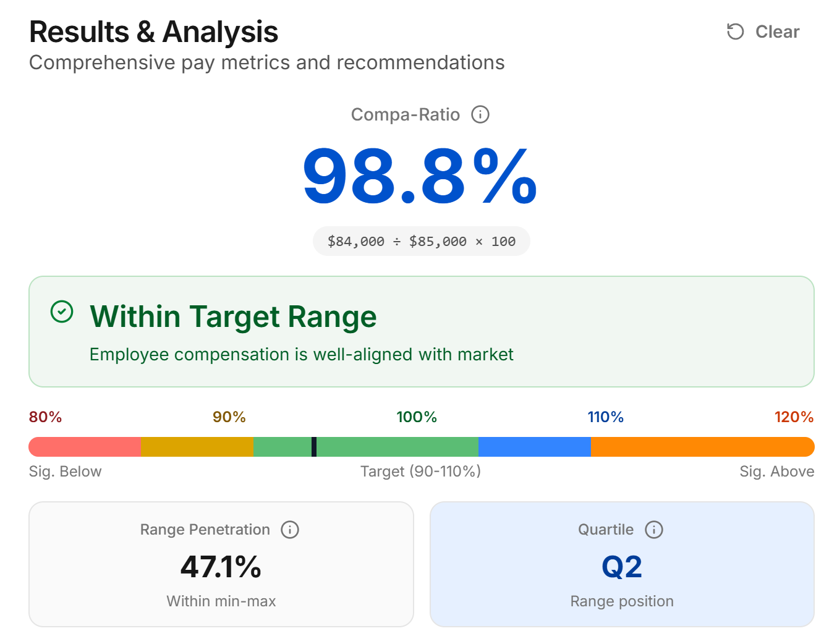Click the Within Target Range heading
This screenshot has width=837, height=644.
233,316
